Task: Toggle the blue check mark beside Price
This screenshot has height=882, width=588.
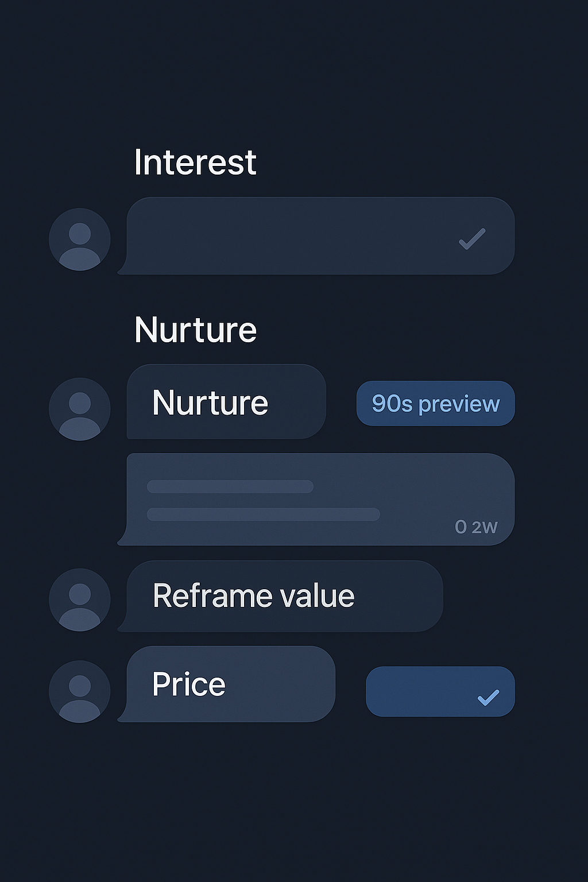Action: [x=488, y=697]
